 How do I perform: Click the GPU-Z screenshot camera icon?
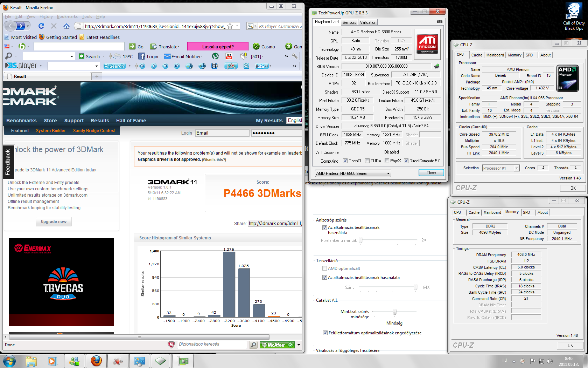[x=440, y=22]
